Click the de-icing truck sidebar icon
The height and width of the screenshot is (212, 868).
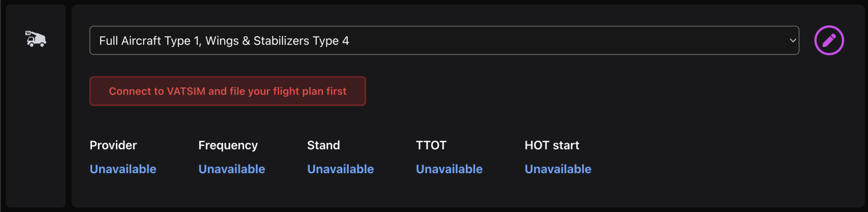coord(36,39)
